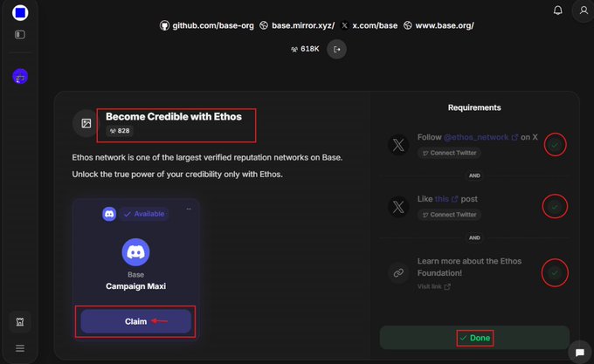
Task: Click the Available status badge
Action: pos(144,214)
